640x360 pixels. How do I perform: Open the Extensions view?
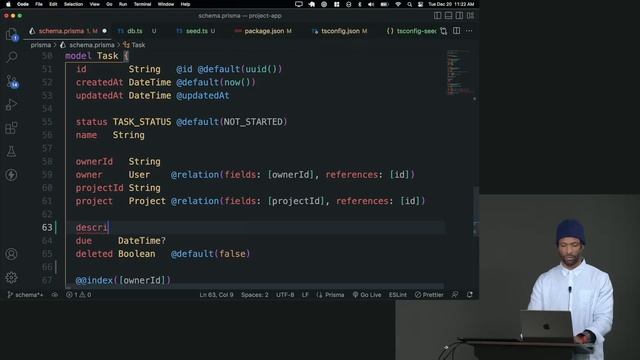pyautogui.click(x=11, y=128)
